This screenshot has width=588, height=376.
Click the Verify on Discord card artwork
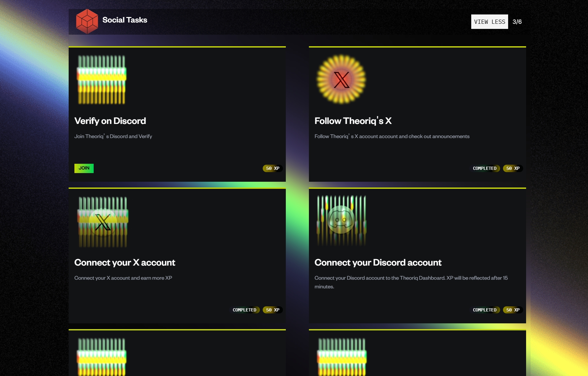pos(102,80)
